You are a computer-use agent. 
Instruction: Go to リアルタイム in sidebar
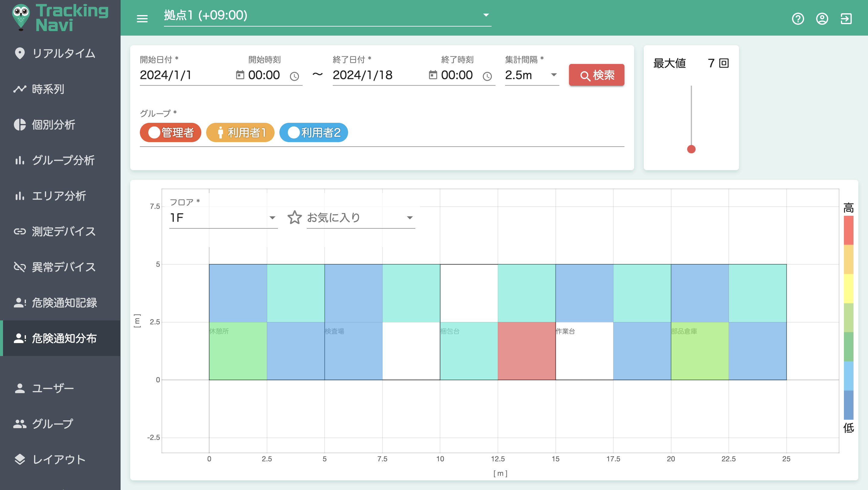click(x=63, y=53)
